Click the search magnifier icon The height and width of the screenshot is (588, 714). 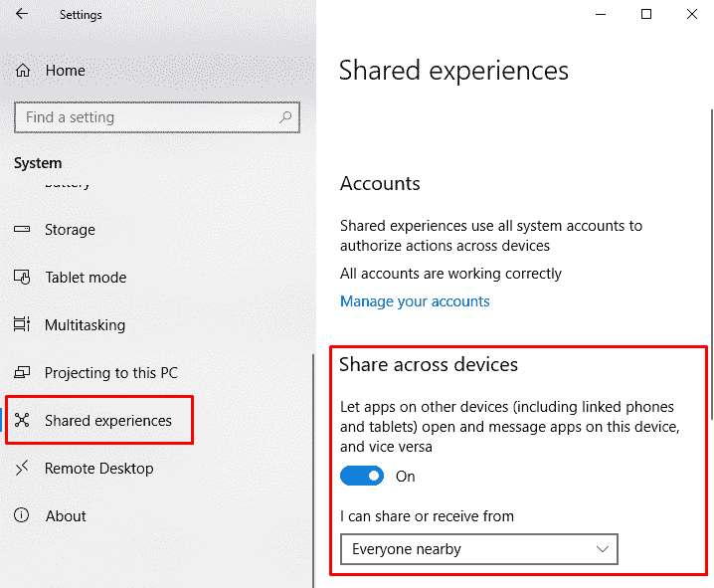coord(285,117)
